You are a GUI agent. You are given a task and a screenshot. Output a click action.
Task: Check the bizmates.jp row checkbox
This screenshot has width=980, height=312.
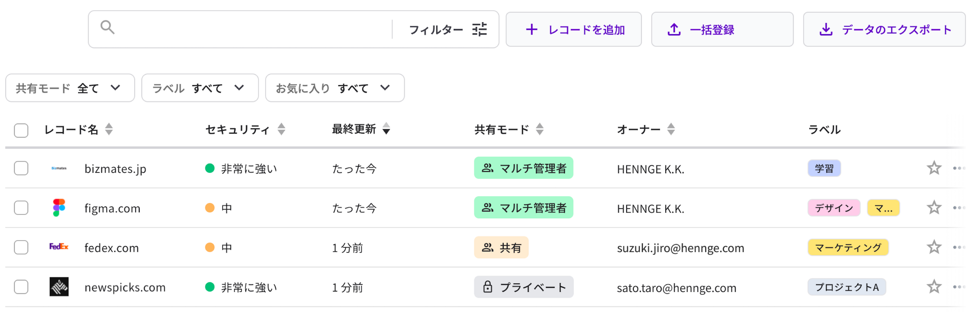(21, 168)
